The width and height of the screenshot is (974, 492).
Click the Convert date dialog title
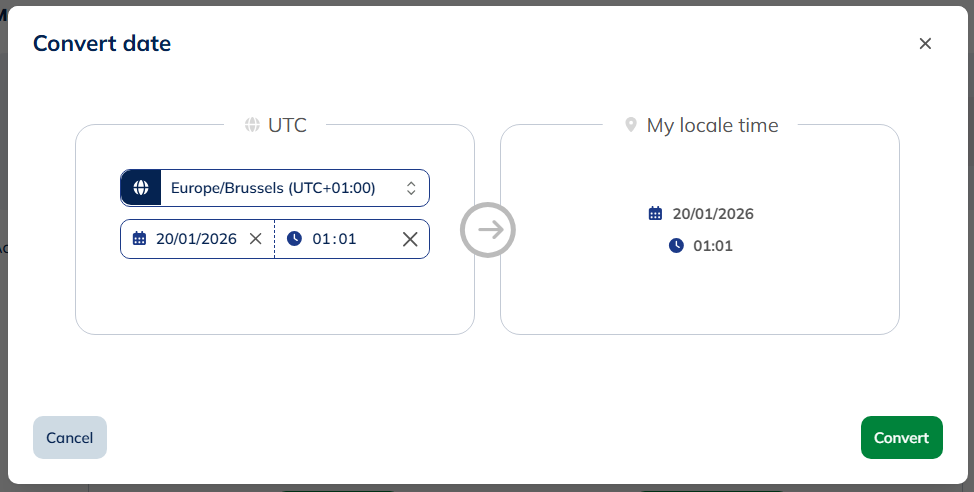coord(102,43)
